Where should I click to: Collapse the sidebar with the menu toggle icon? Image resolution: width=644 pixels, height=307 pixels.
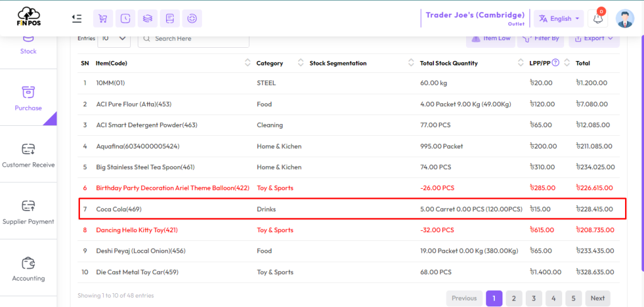[77, 18]
